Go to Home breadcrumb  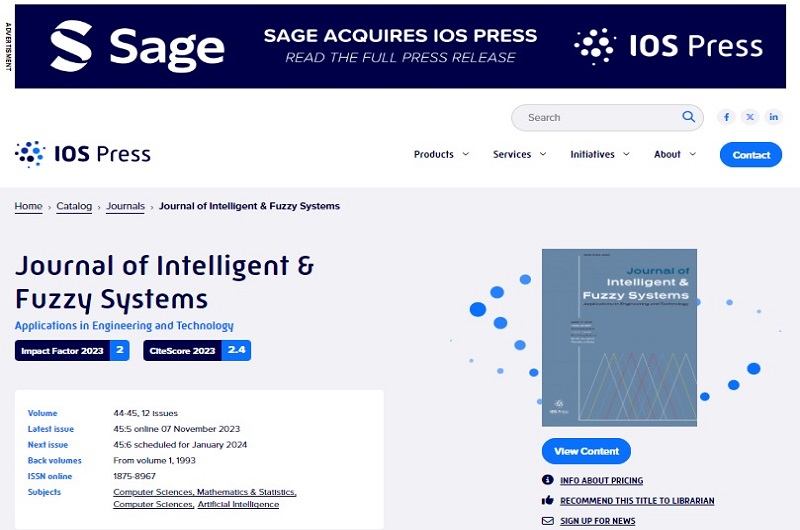pos(29,206)
